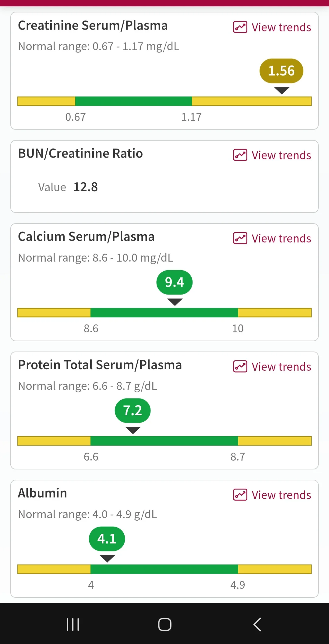
Task: Click View trends link for Calcium
Action: pyautogui.click(x=281, y=239)
